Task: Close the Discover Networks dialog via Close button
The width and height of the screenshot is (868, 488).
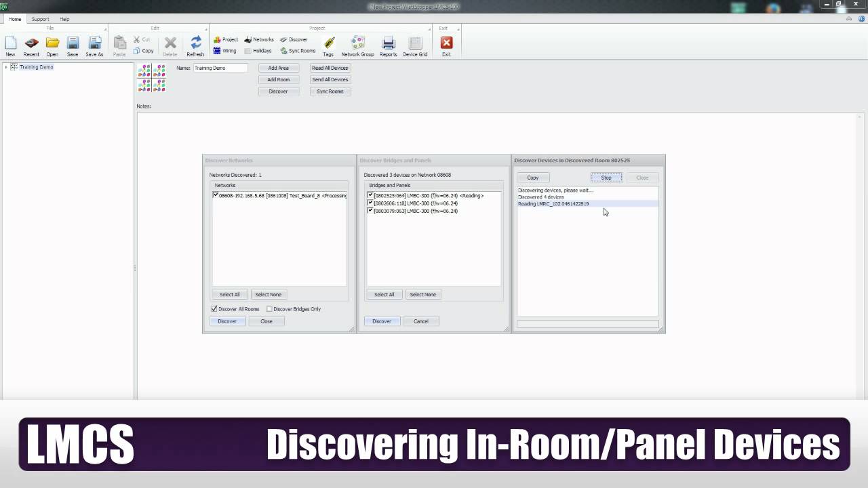Action: coord(267,321)
